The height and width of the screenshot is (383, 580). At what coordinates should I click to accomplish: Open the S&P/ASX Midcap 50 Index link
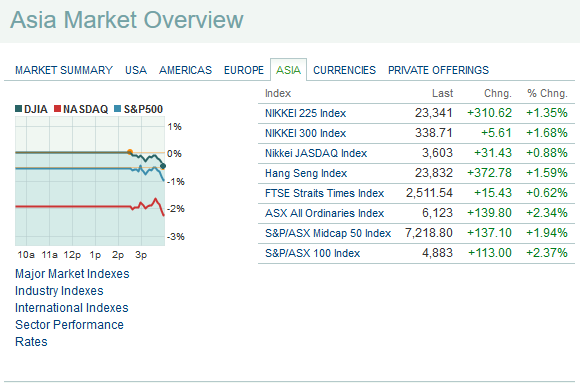pyautogui.click(x=328, y=233)
